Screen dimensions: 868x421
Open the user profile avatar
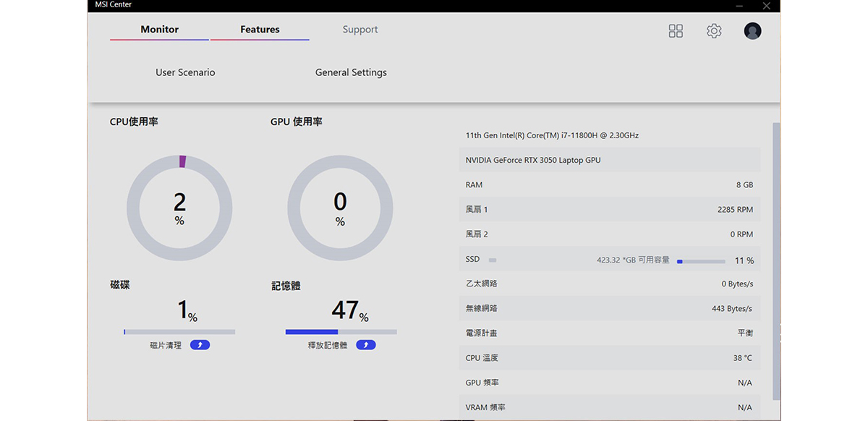[x=752, y=30]
